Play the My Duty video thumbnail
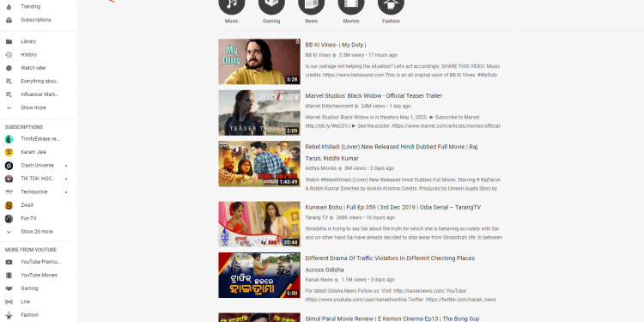This screenshot has height=322, width=644. tap(259, 62)
